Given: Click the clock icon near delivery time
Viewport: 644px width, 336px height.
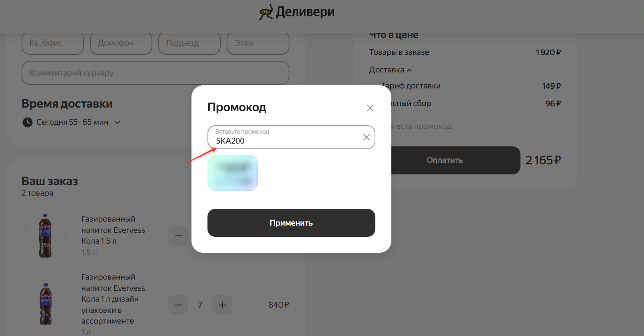Looking at the screenshot, I should [27, 122].
